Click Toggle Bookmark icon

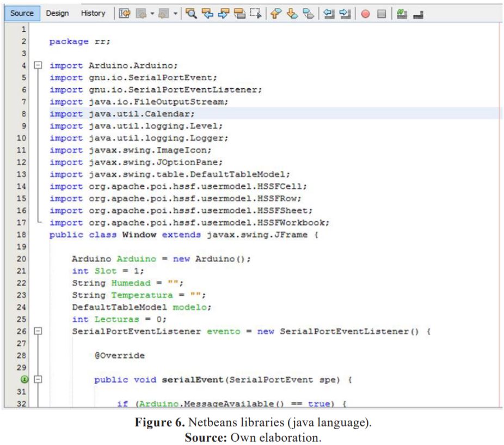(x=308, y=14)
